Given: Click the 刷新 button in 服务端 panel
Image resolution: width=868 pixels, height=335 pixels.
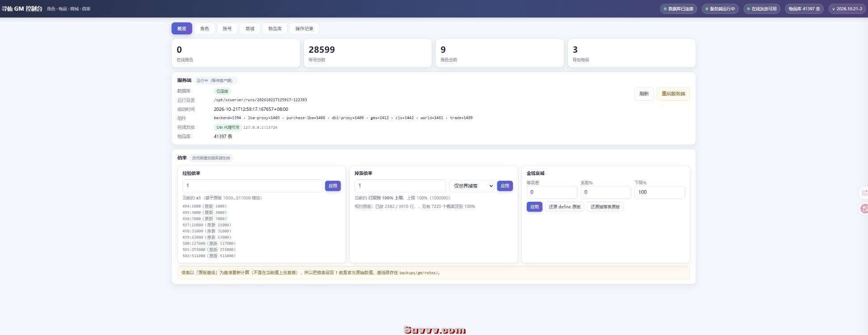Looking at the screenshot, I should click(x=644, y=94).
